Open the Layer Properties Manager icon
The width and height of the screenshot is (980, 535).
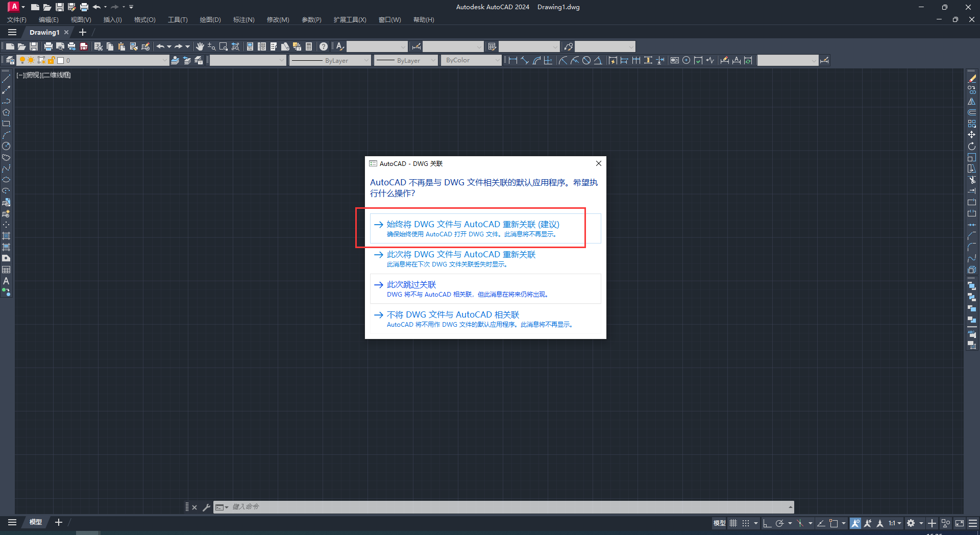pos(9,60)
